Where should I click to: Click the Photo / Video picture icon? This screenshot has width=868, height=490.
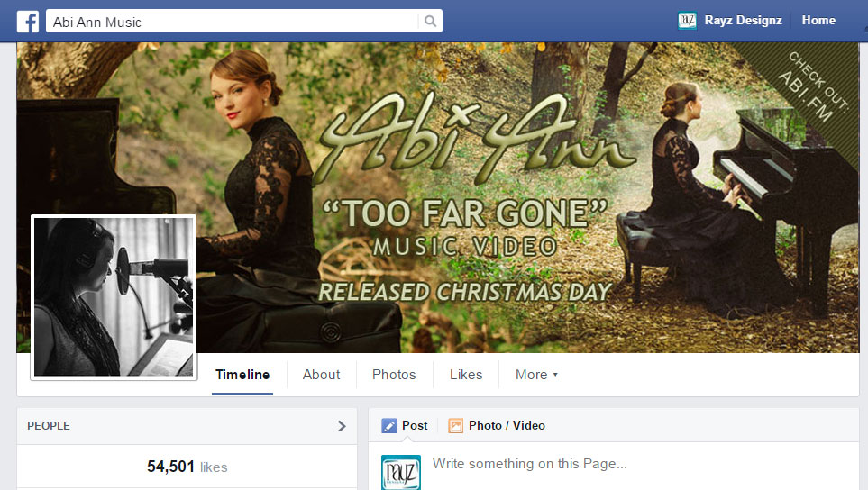point(455,426)
